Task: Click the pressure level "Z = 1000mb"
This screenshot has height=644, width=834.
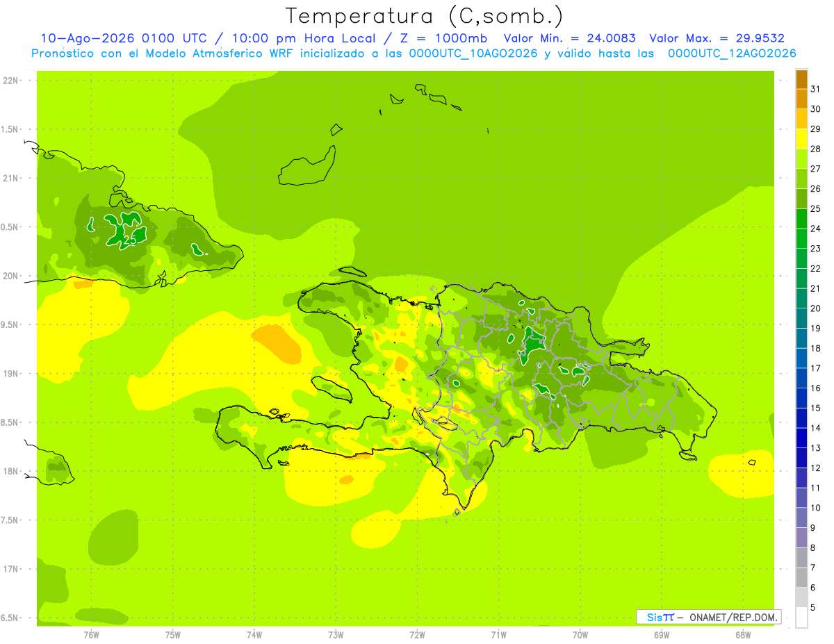Action: click(442, 39)
